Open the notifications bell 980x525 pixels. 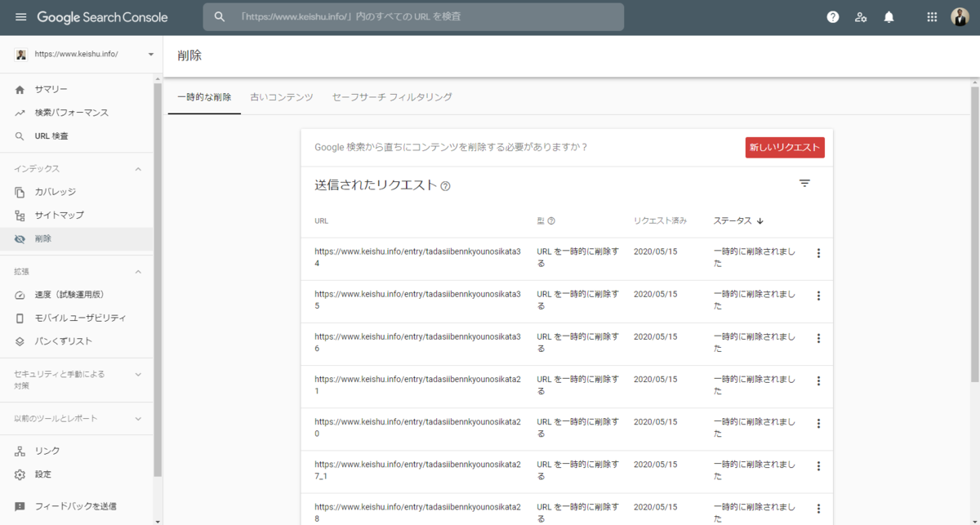[889, 17]
